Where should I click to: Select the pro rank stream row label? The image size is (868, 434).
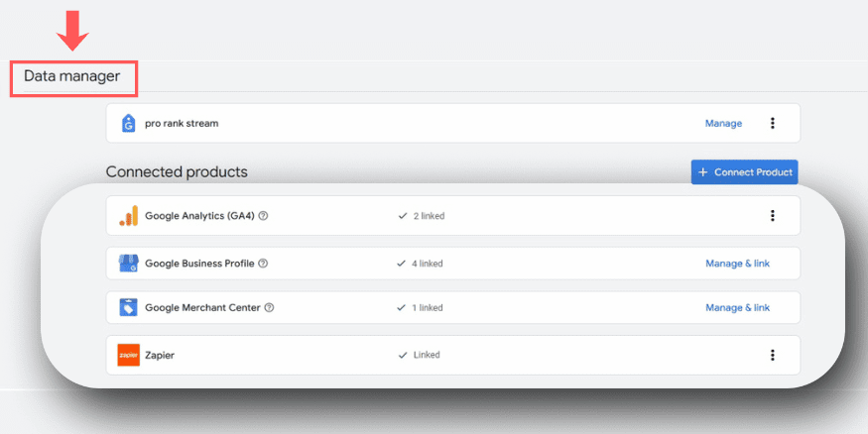pos(182,124)
